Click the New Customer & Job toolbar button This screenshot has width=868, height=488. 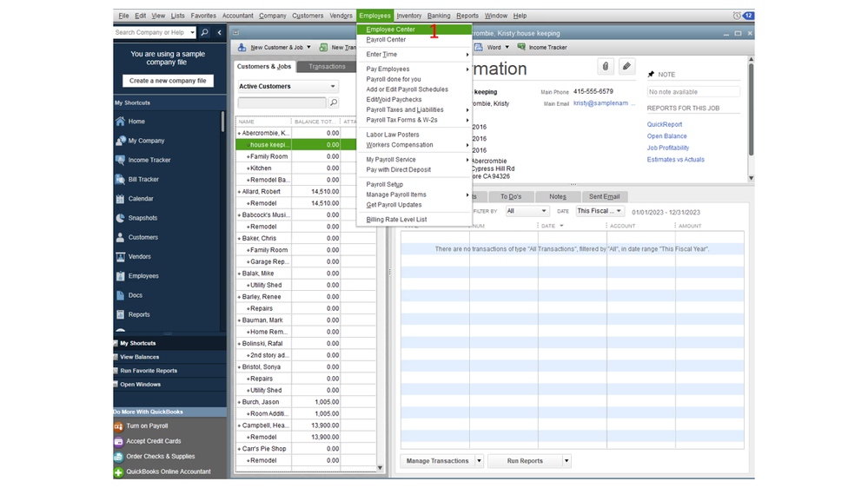click(x=274, y=48)
